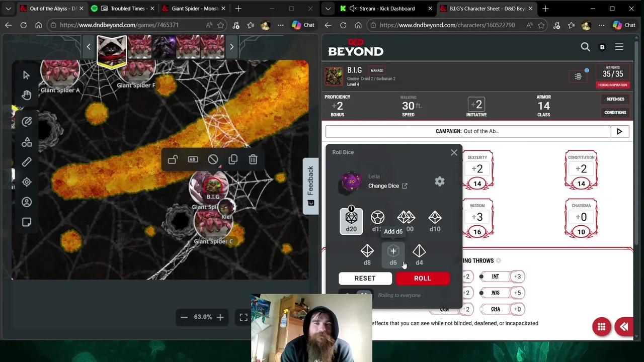The height and width of the screenshot is (362, 644).
Task: Click the RESET button in dice panel
Action: coord(365,278)
